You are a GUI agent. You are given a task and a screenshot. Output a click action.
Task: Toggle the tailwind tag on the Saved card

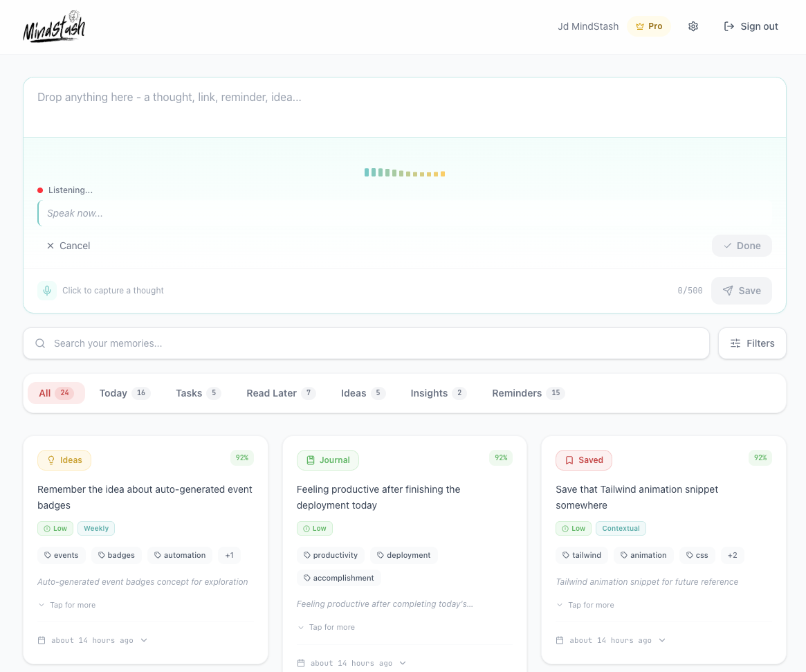click(581, 554)
